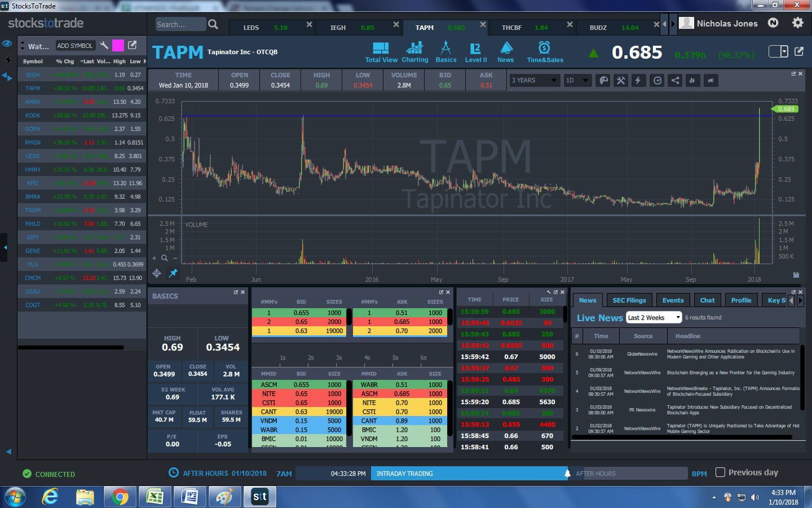Click the ADD SYMBOL button
The height and width of the screenshot is (508, 812).
click(x=75, y=46)
